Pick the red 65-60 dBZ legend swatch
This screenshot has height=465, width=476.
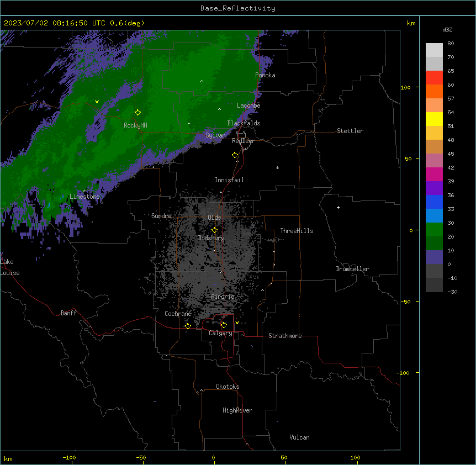pos(434,77)
